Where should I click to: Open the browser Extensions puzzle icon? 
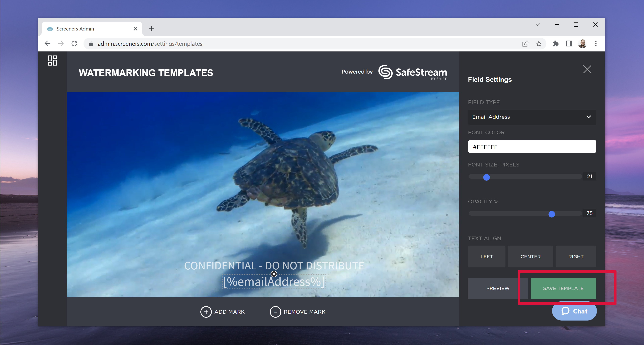pos(555,44)
